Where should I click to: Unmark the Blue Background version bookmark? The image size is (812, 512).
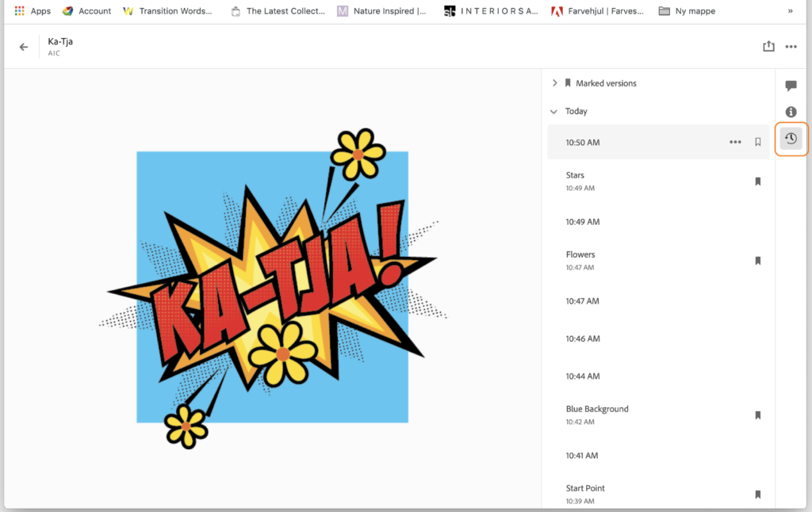757,415
